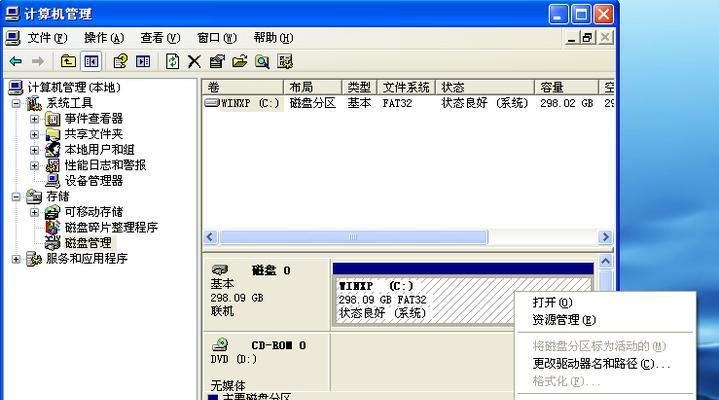Click the Forward arrow toolbar icon

click(38, 61)
